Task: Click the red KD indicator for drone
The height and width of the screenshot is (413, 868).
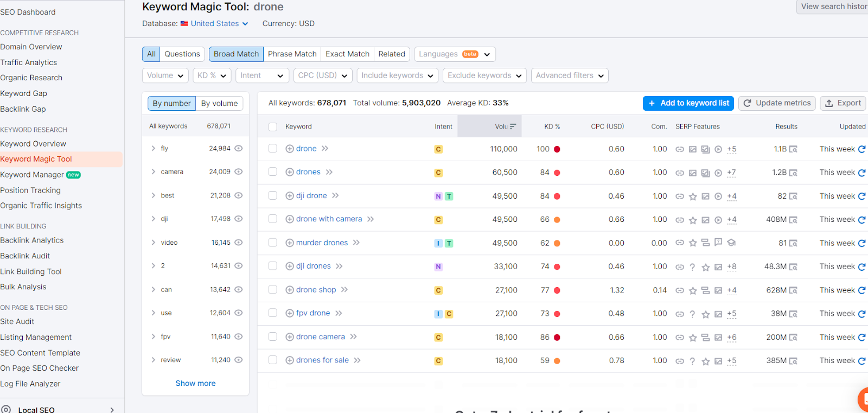Action: tap(557, 149)
